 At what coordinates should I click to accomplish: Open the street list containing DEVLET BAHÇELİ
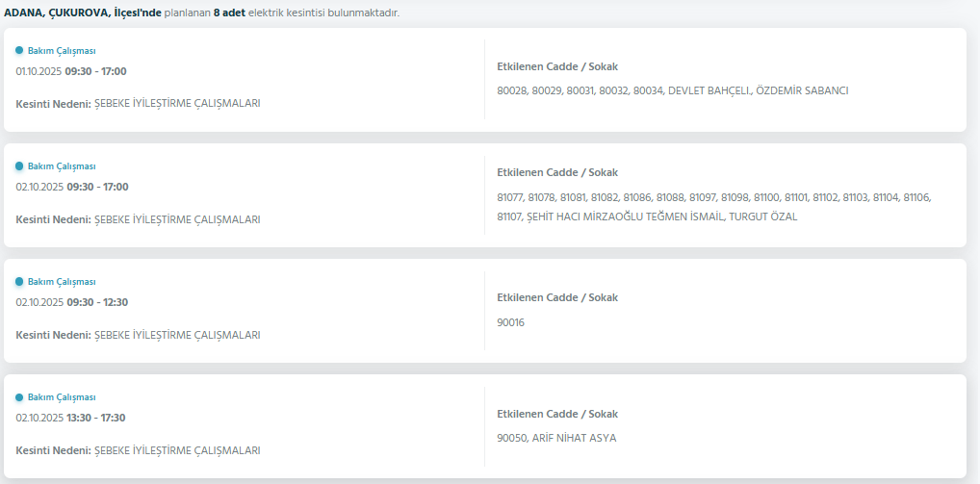[672, 90]
